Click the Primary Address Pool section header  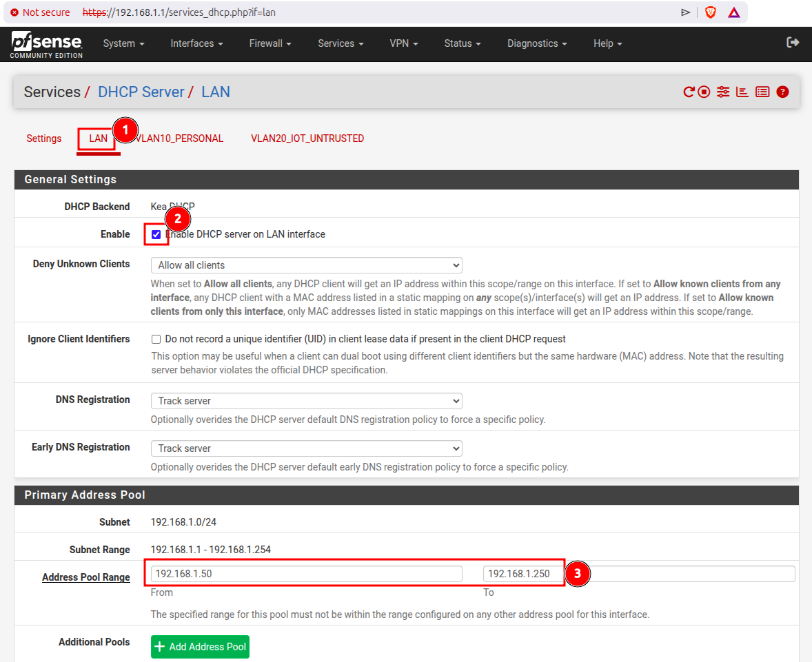coord(407,495)
